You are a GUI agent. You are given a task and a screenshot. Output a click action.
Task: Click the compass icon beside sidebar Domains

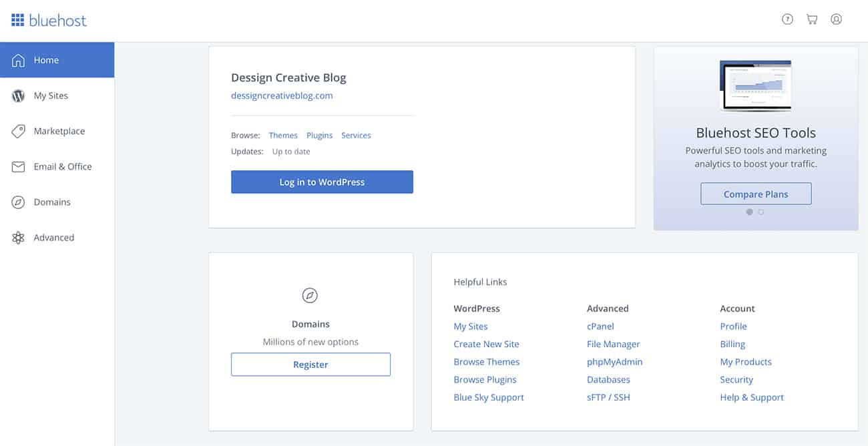coord(19,202)
